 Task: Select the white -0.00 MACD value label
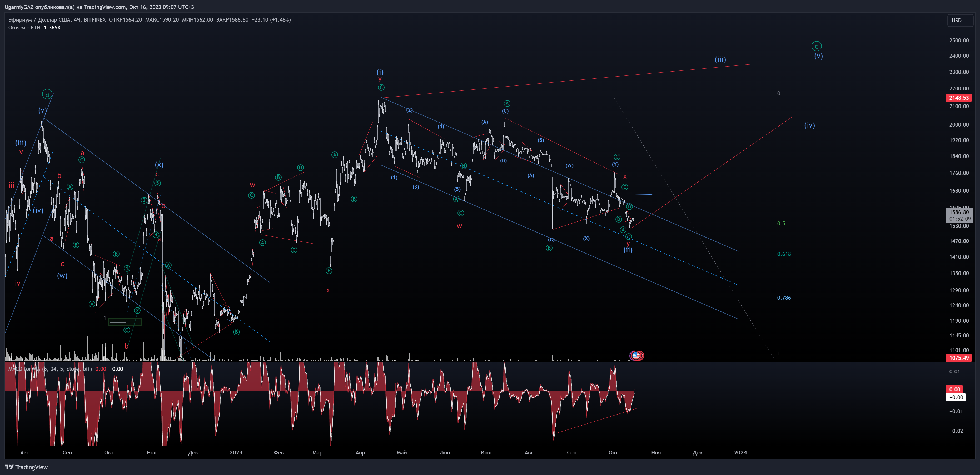click(956, 397)
